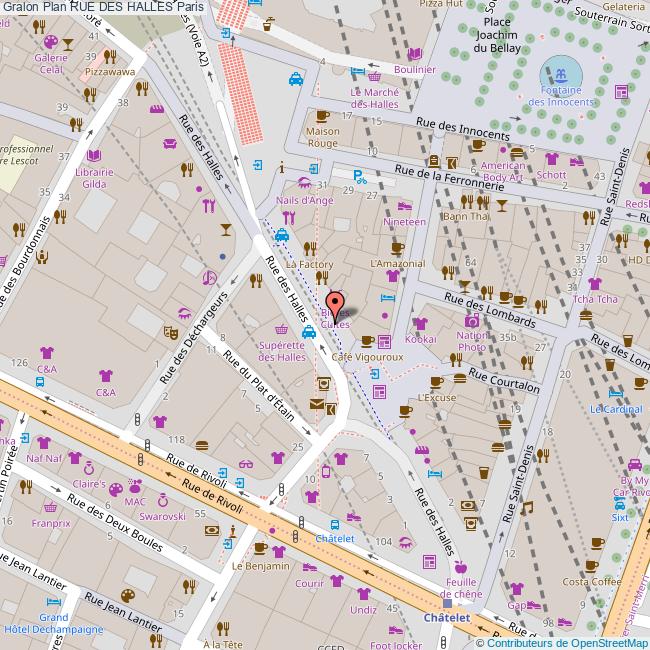Select the Nails d'Ange beauty icon
Screen dimensions: 650x650
(x=304, y=183)
